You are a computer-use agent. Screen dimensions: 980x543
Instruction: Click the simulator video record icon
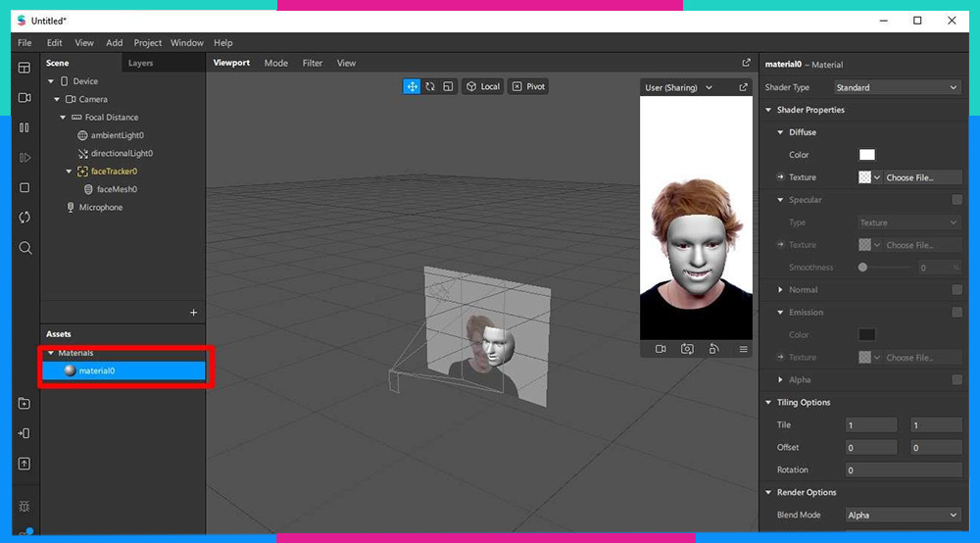[x=661, y=349]
